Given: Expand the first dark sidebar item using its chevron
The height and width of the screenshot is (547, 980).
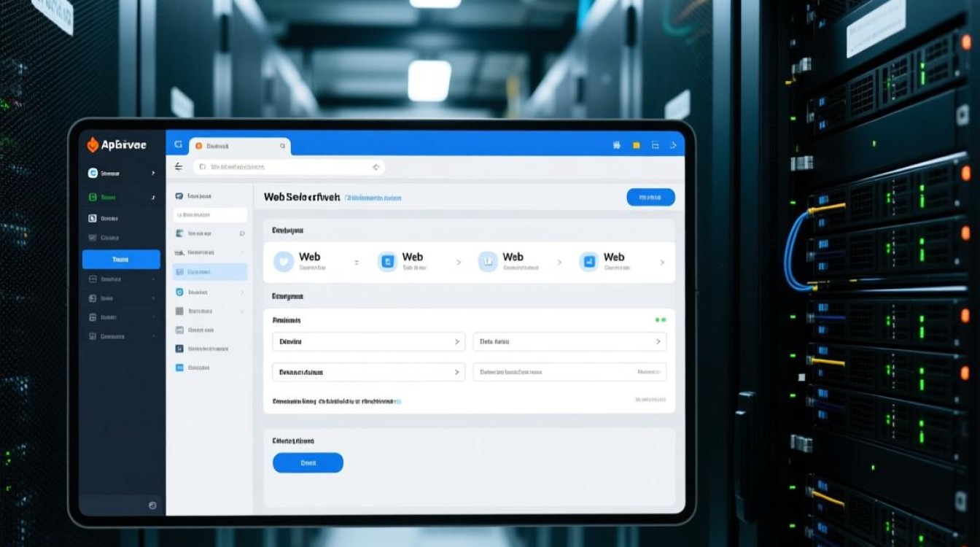Looking at the screenshot, I should (x=153, y=174).
